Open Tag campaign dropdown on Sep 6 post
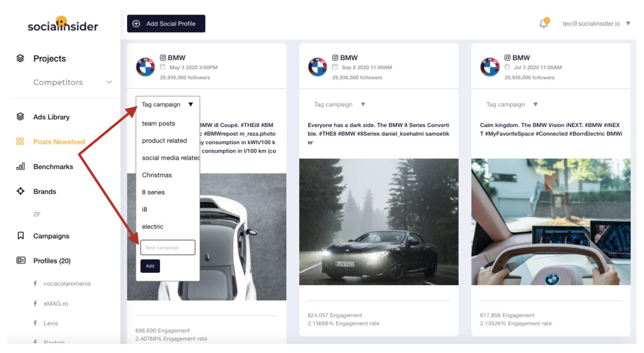Viewport: 644px width, 353px height. [x=340, y=105]
